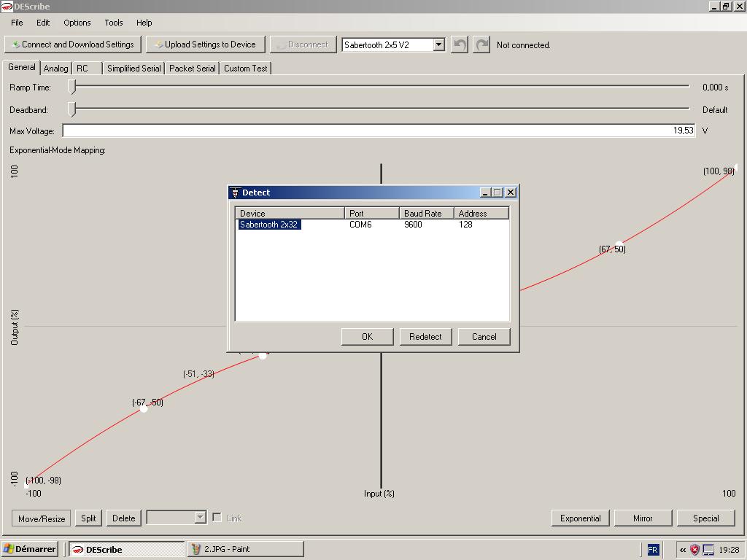Click the Special button
747x560 pixels.
point(705,518)
